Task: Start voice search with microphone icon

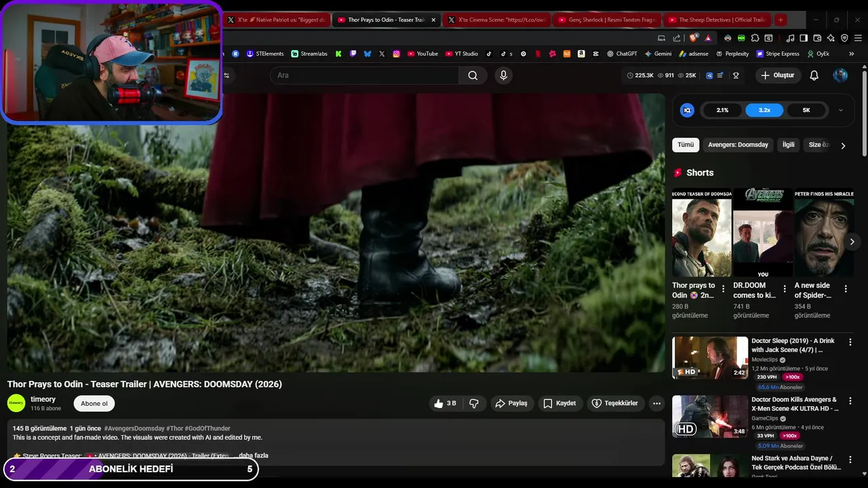Action: coord(503,75)
